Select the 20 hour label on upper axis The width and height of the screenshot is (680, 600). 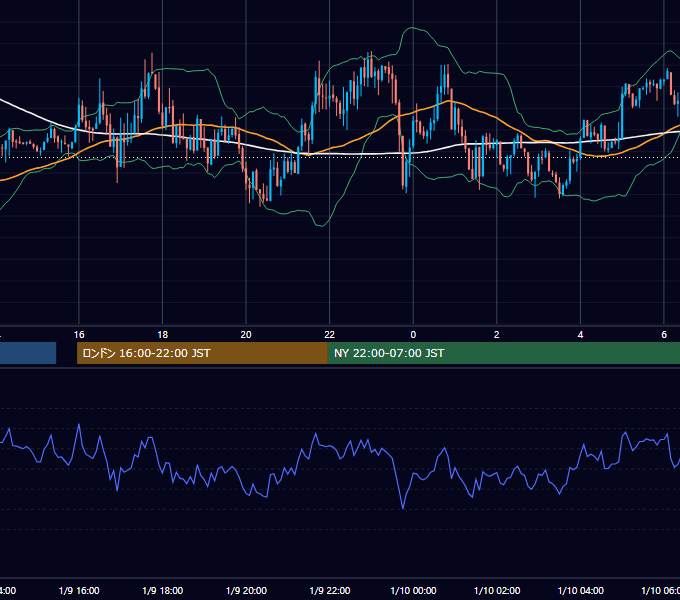pyautogui.click(x=246, y=335)
